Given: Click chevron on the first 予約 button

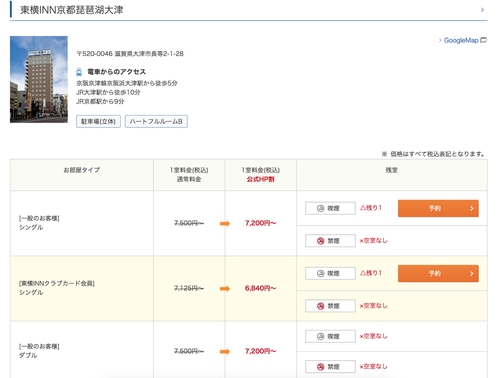Looking at the screenshot, I should 471,208.
